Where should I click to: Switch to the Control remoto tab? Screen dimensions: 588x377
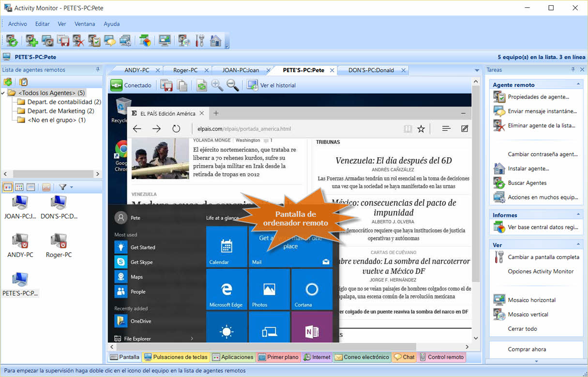(441, 357)
